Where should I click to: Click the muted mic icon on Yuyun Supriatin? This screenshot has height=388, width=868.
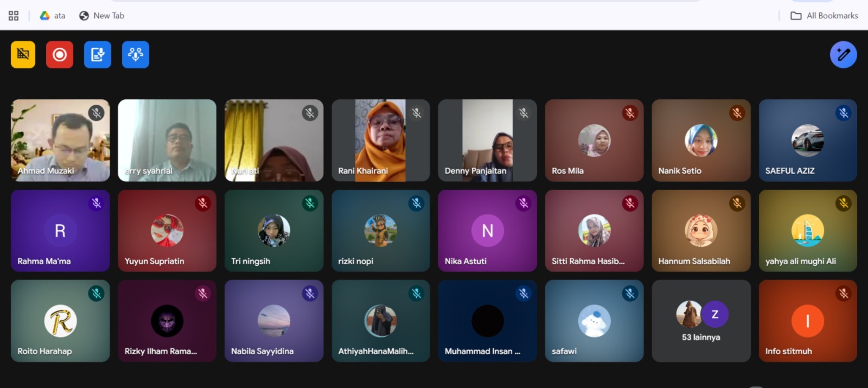point(203,203)
